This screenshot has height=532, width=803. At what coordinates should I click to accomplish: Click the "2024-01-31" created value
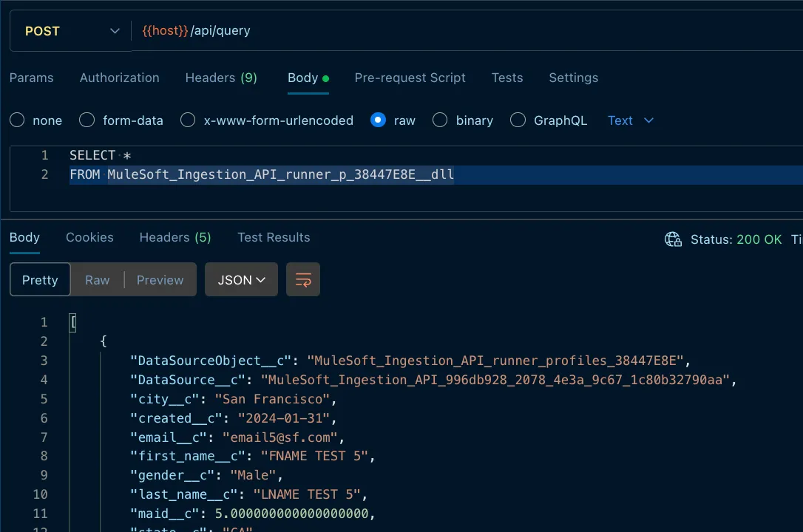pos(284,418)
